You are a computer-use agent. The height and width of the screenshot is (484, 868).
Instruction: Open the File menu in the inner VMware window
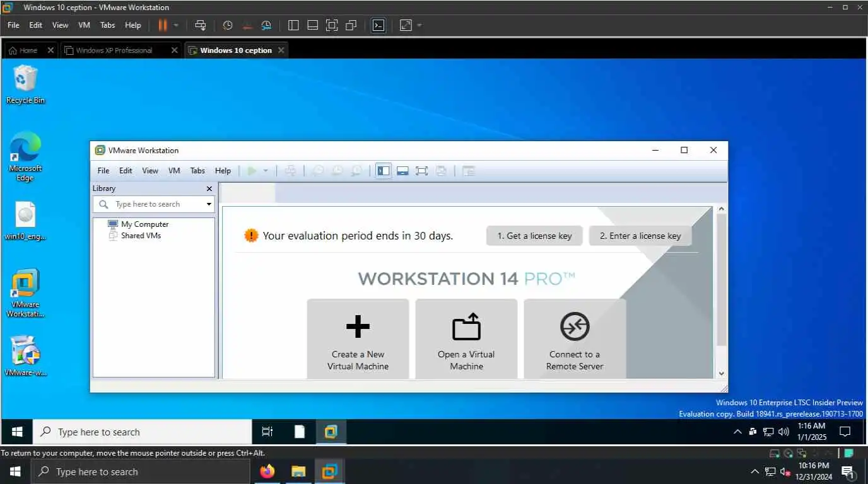(x=103, y=171)
